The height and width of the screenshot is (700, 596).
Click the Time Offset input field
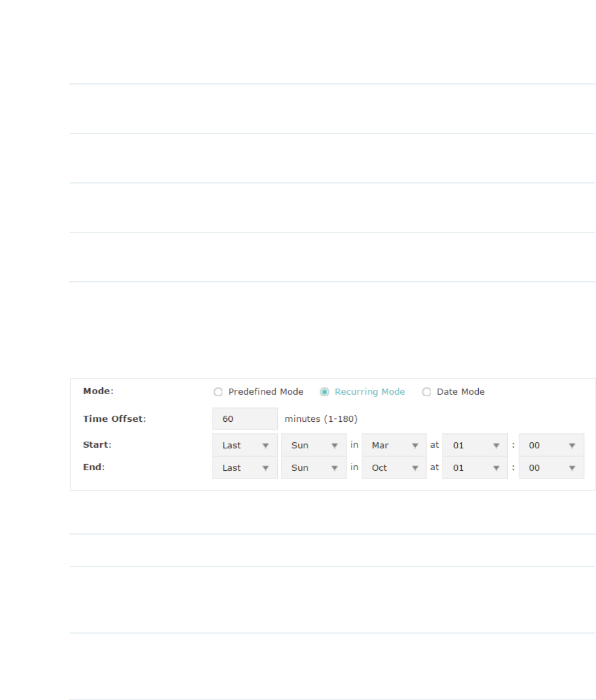pos(245,419)
